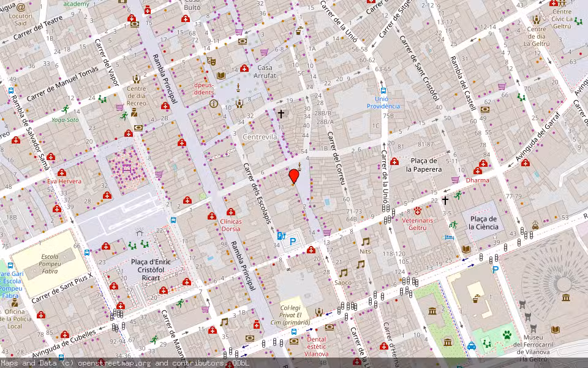Select the Unió Providència bus stop label
This screenshot has width=588, height=368.
click(383, 102)
